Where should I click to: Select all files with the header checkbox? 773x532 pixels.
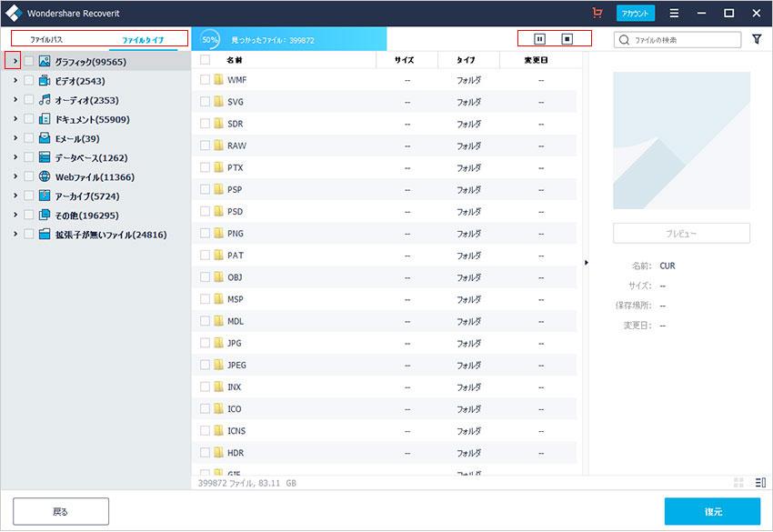coord(205,59)
